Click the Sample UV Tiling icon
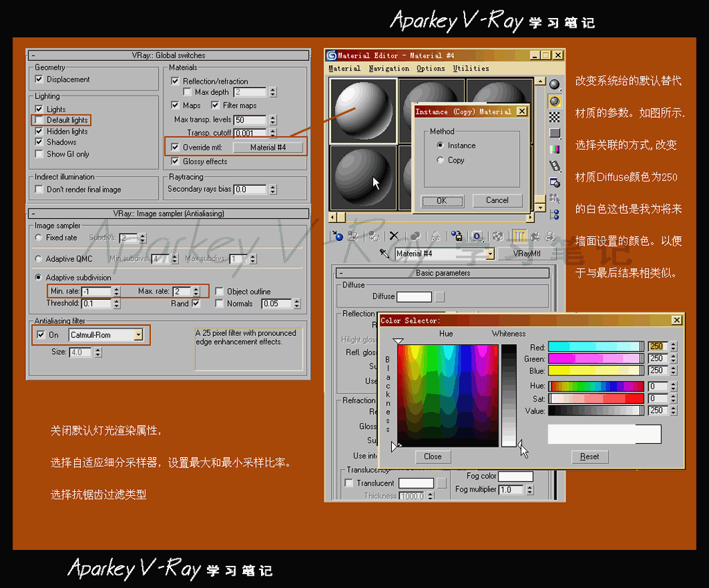The height and width of the screenshot is (588, 709). click(555, 133)
